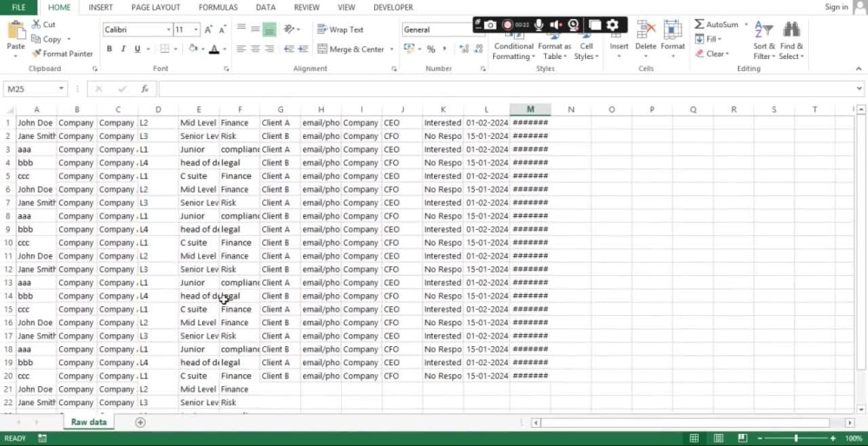
Task: Click the Insert Function fx button
Action: point(144,89)
